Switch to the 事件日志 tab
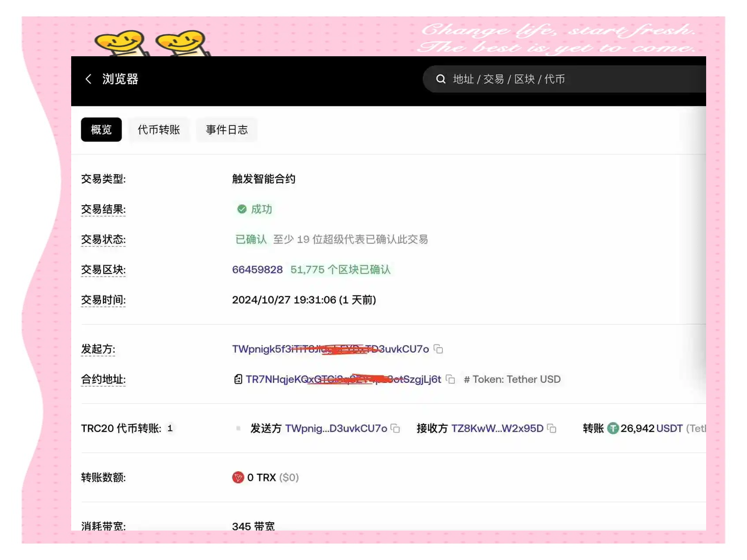Screen dimensions: 747x560 tap(227, 130)
